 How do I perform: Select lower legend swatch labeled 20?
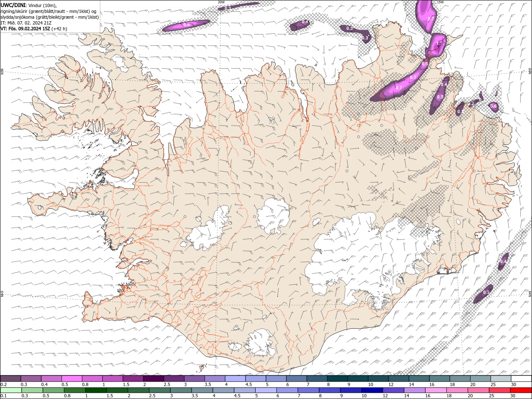coord(478,390)
